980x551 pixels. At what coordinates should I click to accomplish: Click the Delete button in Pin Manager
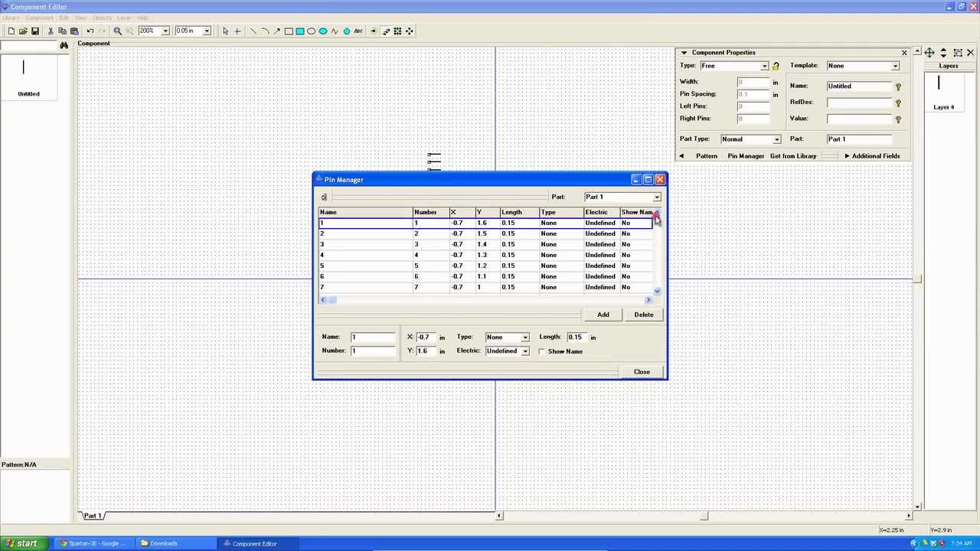[x=644, y=315]
